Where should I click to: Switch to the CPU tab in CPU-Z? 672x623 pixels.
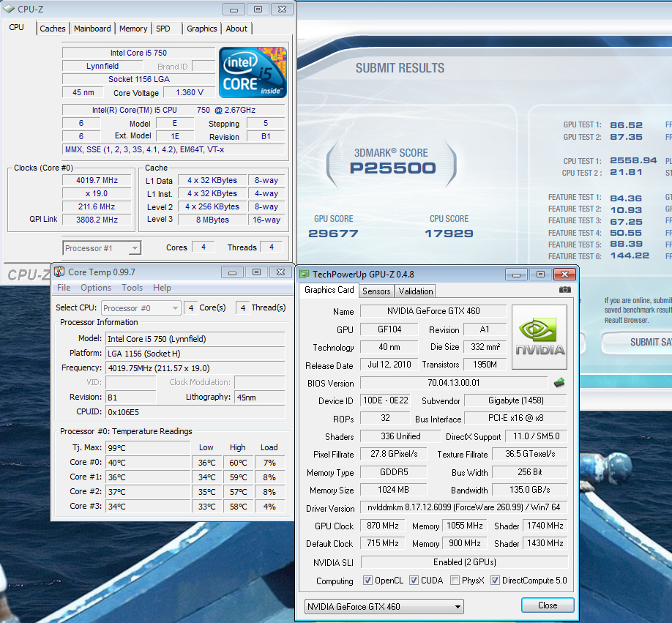17,27
